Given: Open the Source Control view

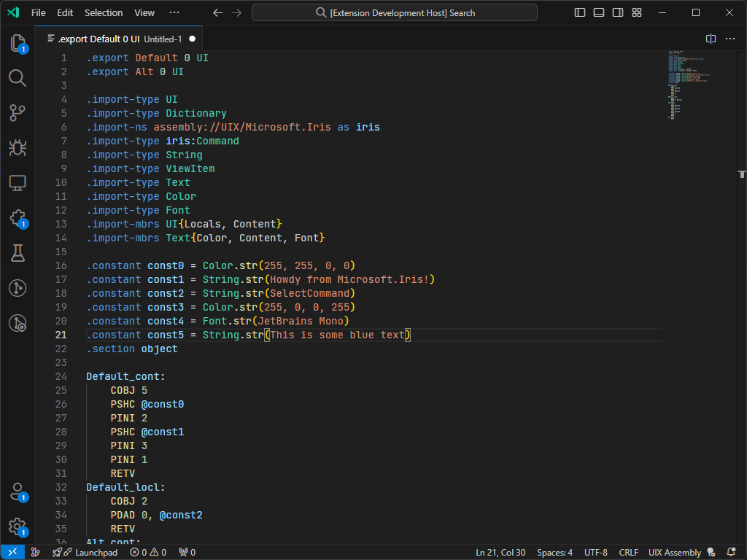Looking at the screenshot, I should (x=17, y=113).
